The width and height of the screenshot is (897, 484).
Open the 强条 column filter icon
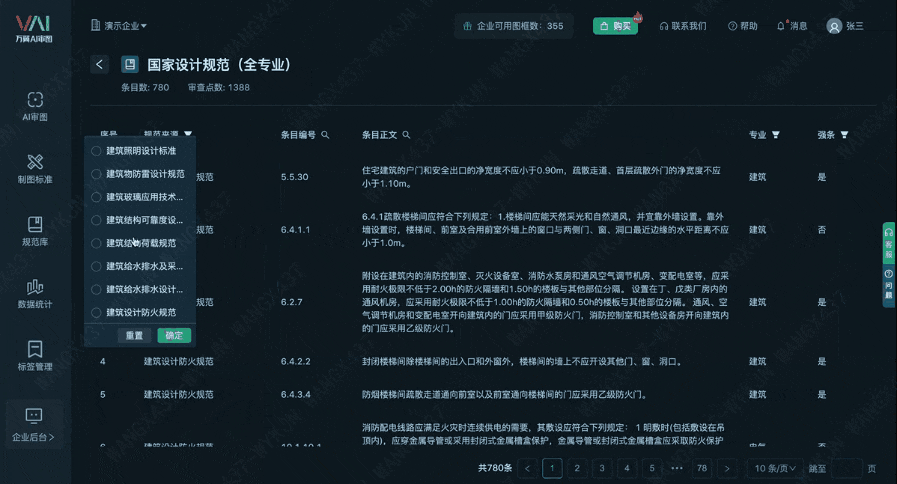pos(844,135)
